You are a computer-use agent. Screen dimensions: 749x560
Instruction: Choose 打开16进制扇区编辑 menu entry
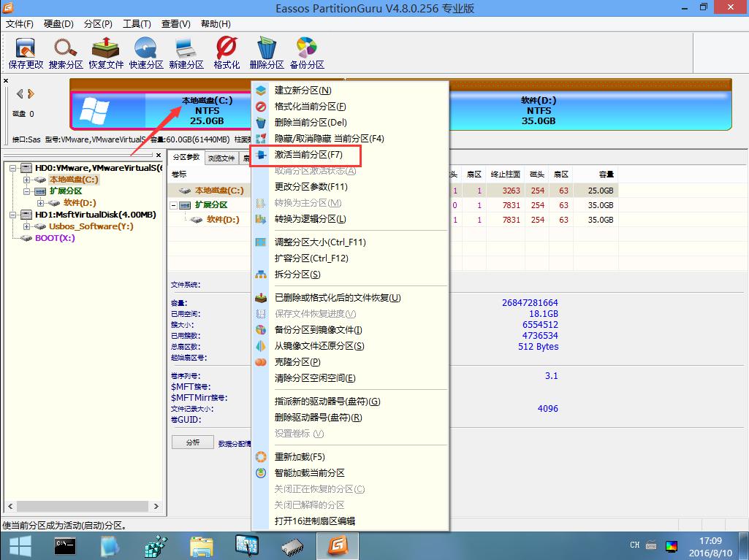[350, 521]
